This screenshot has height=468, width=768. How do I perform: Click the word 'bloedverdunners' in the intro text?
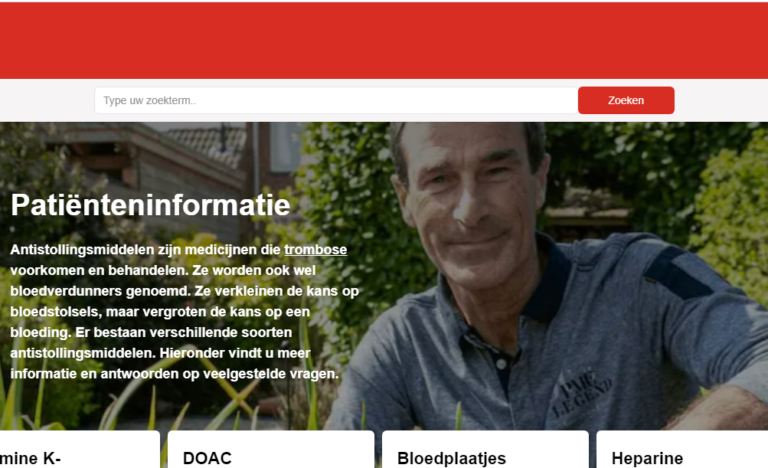(x=66, y=291)
